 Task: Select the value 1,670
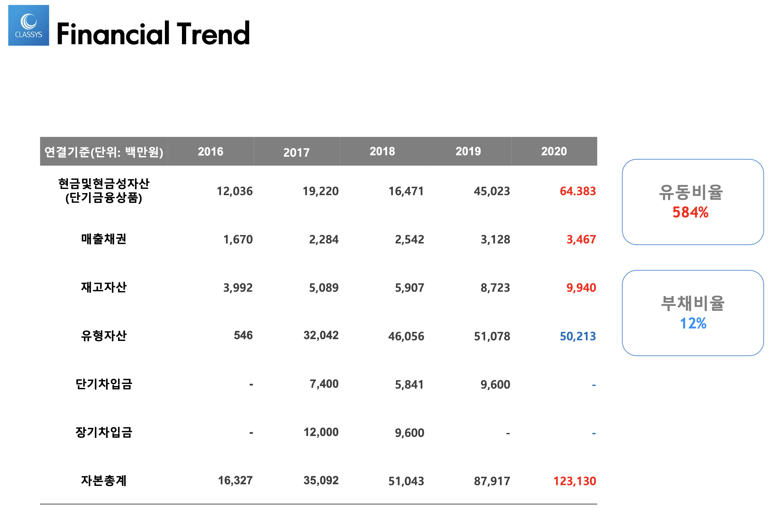[x=238, y=239]
